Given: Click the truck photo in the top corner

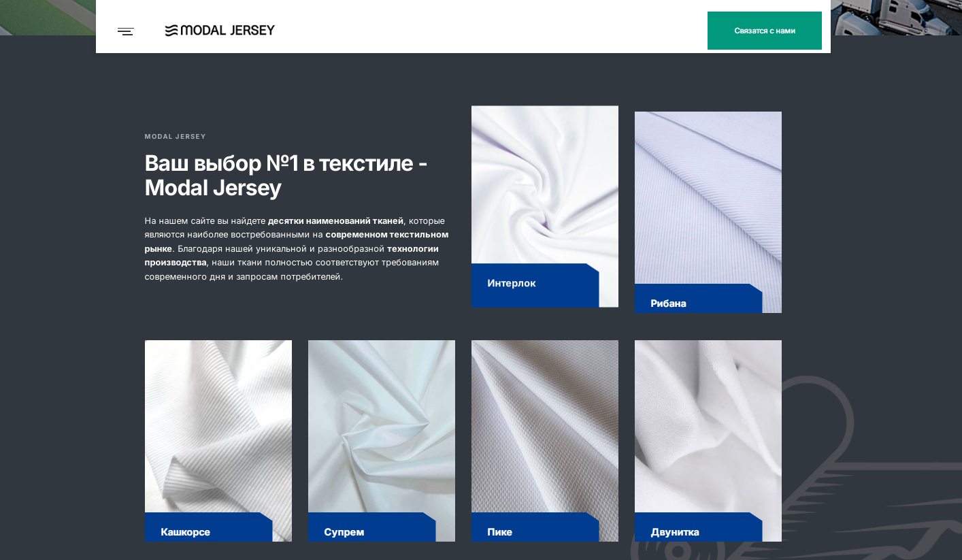Looking at the screenshot, I should coord(896,18).
